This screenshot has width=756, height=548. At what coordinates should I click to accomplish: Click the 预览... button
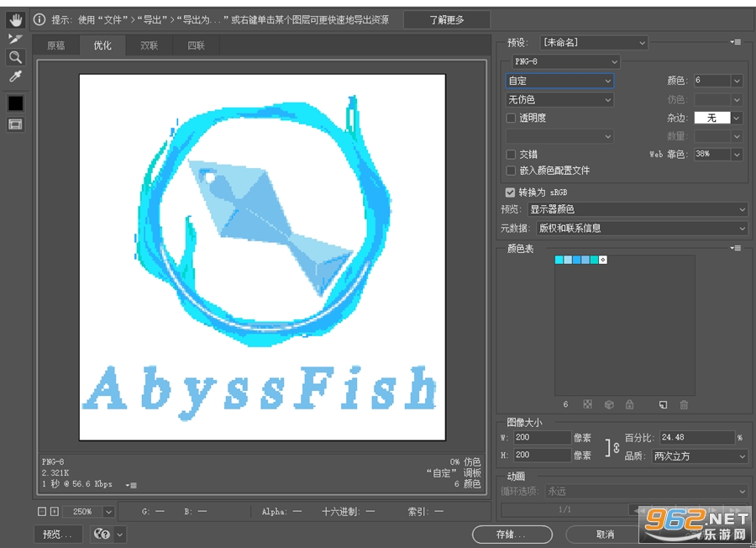coord(58,534)
